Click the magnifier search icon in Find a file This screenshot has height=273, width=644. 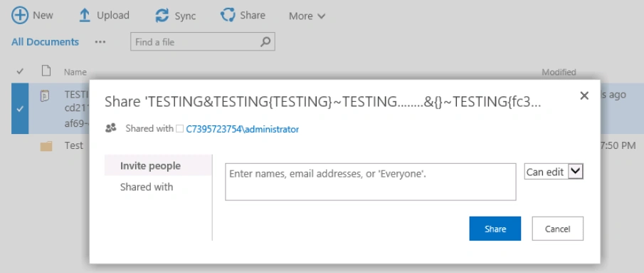(265, 41)
